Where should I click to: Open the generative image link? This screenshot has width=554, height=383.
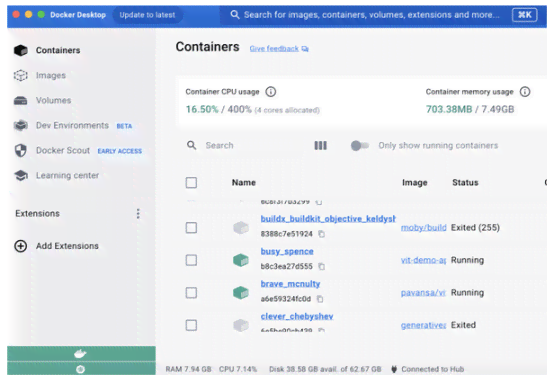[424, 325]
